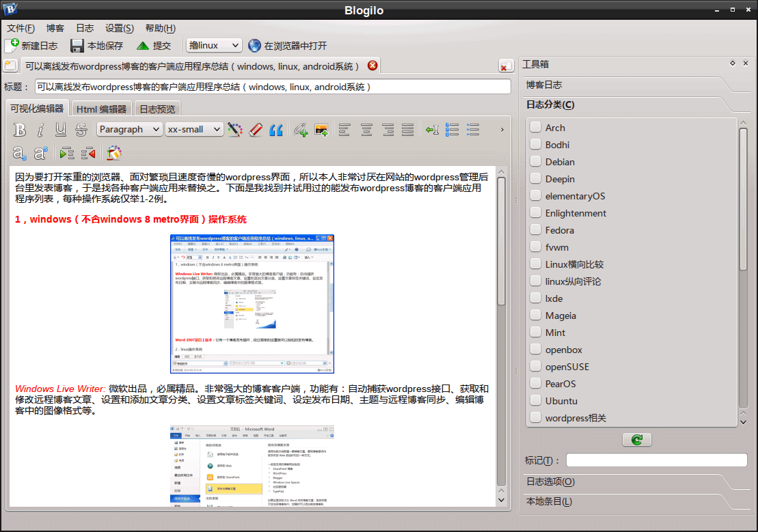
Task: Underline the selected text
Action: coord(60,130)
